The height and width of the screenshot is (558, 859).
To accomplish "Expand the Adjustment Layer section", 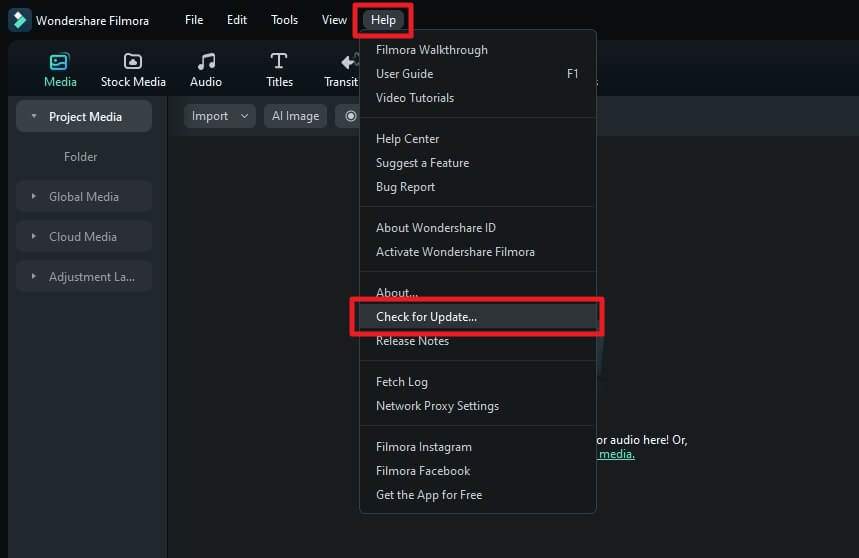I will pyautogui.click(x=34, y=276).
